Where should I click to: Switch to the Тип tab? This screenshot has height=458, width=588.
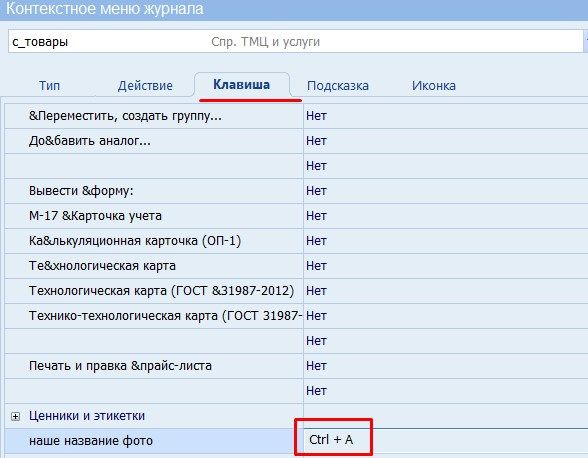coord(50,86)
